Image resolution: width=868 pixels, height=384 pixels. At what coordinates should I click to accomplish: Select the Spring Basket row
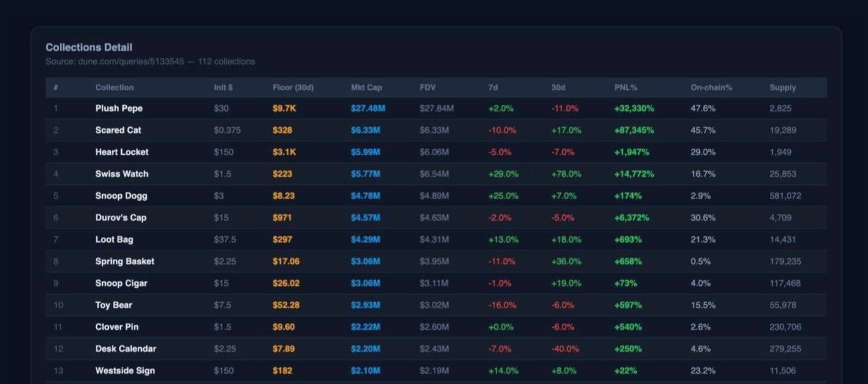click(x=436, y=262)
